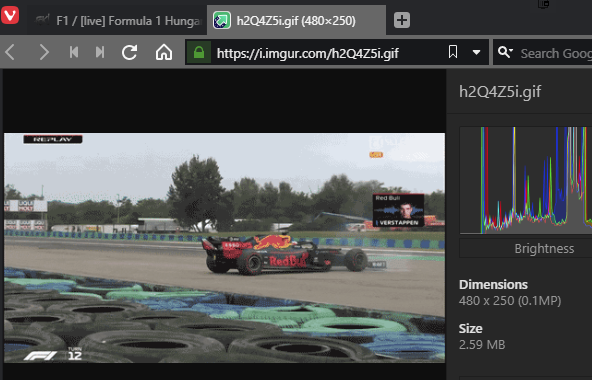This screenshot has height=380, width=592.
Task: Expand the address bar history dropdown arrow
Action: coord(476,53)
